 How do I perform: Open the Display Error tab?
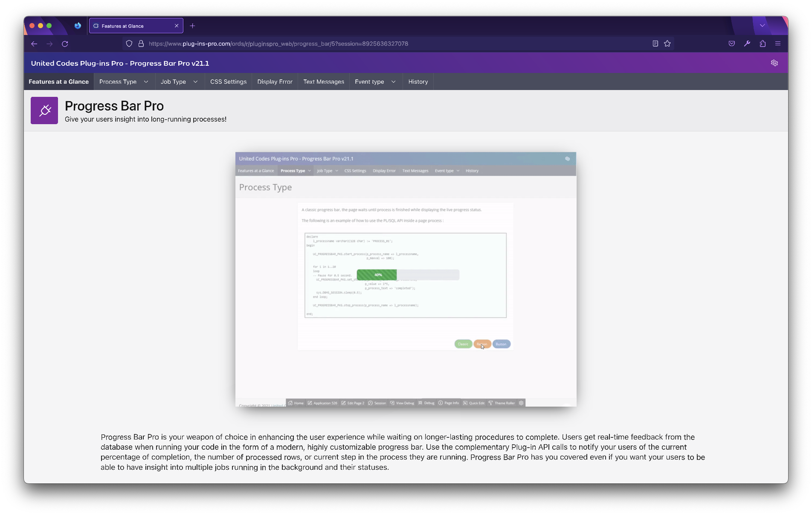point(275,81)
